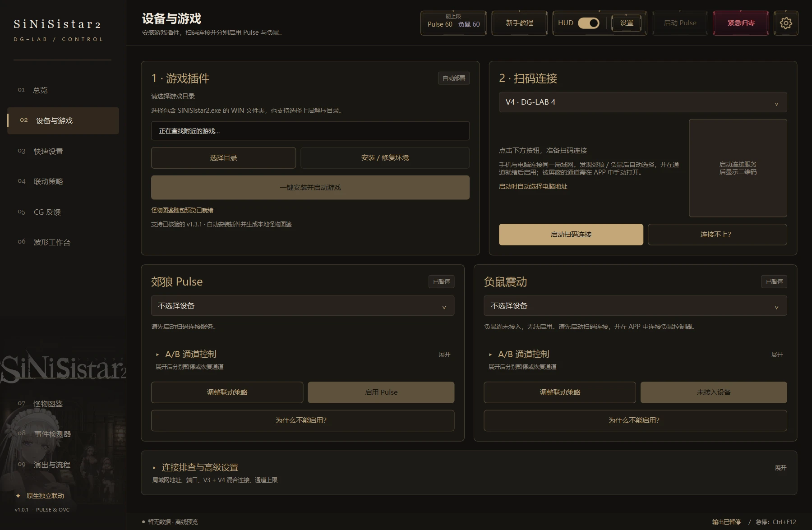Toggle the HUD switch
The width and height of the screenshot is (812, 530).
click(x=589, y=23)
